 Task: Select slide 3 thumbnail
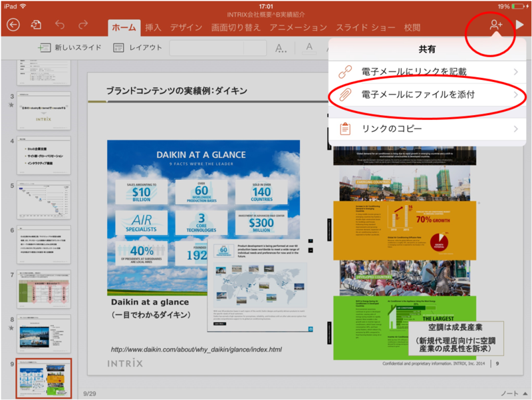pyautogui.click(x=44, y=110)
